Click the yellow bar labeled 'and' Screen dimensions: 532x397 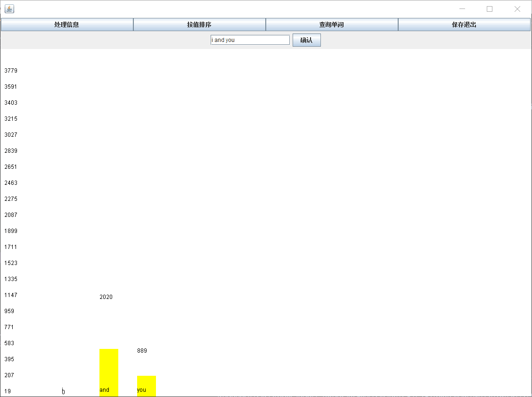(109, 372)
